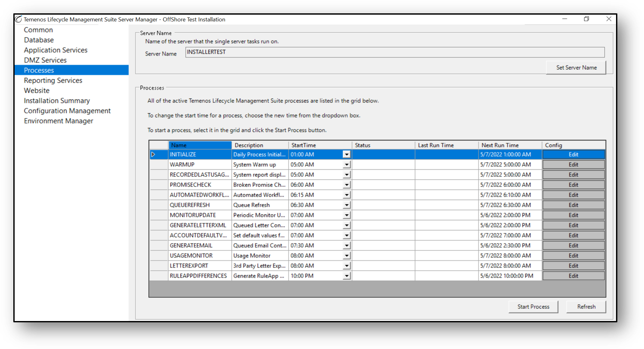Viewport: 644px width, 349px height.
Task: Open DMZ Services section
Action: tap(45, 60)
